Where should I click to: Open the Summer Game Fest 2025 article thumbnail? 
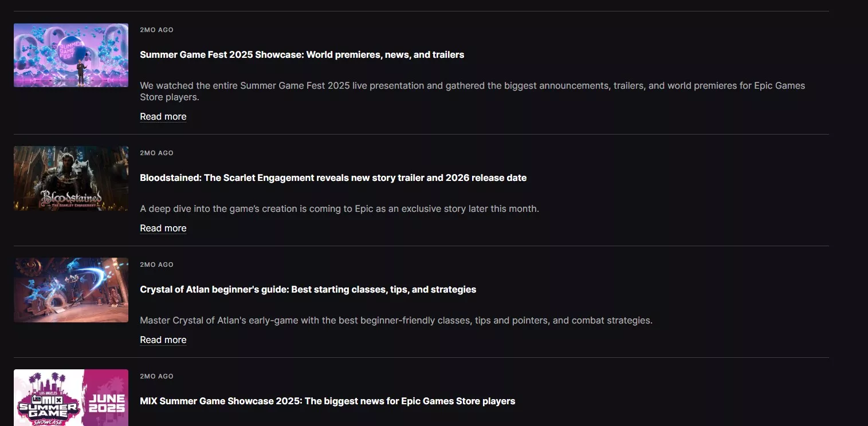pyautogui.click(x=70, y=55)
